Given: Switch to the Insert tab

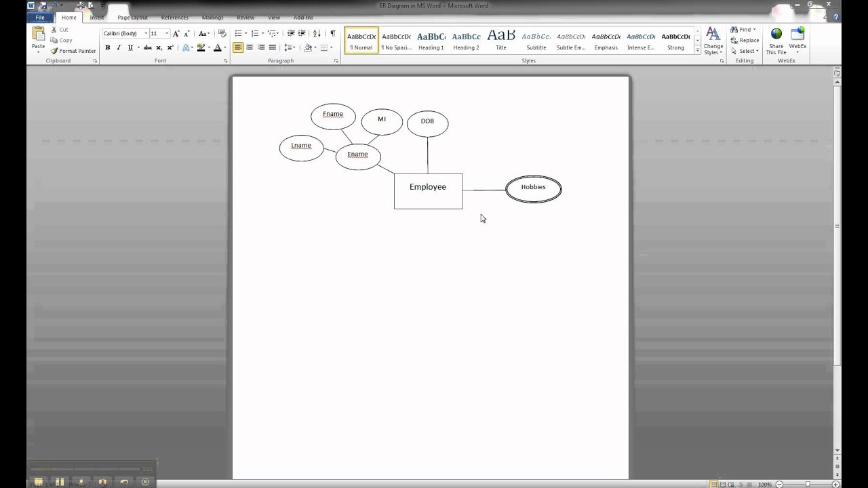Looking at the screenshot, I should coord(96,18).
